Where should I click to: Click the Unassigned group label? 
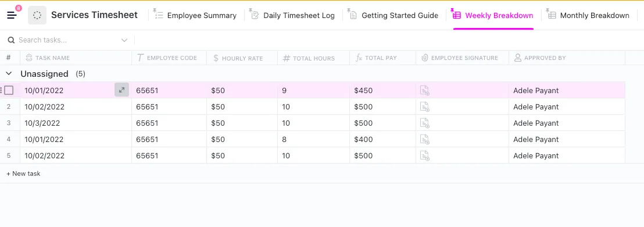44,73
